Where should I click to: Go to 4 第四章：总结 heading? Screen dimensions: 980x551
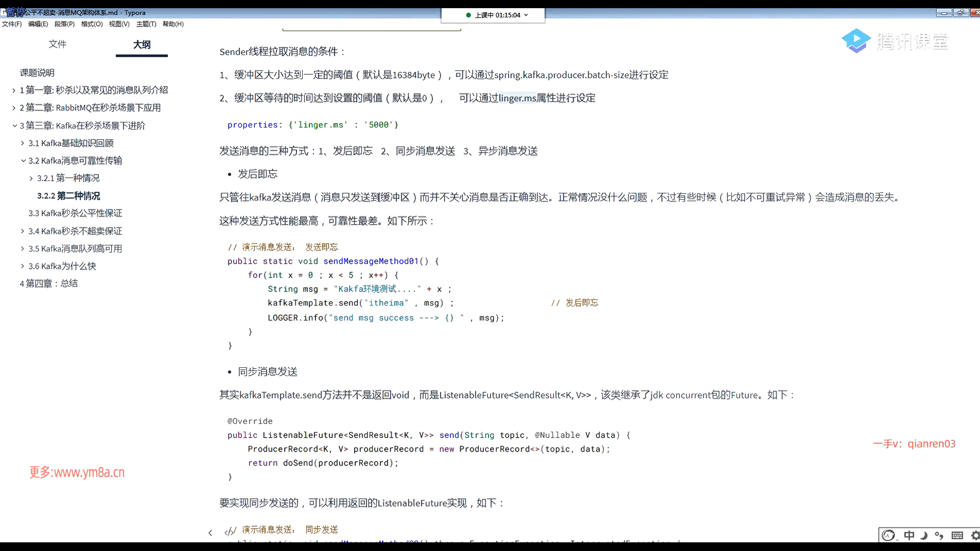tap(48, 284)
